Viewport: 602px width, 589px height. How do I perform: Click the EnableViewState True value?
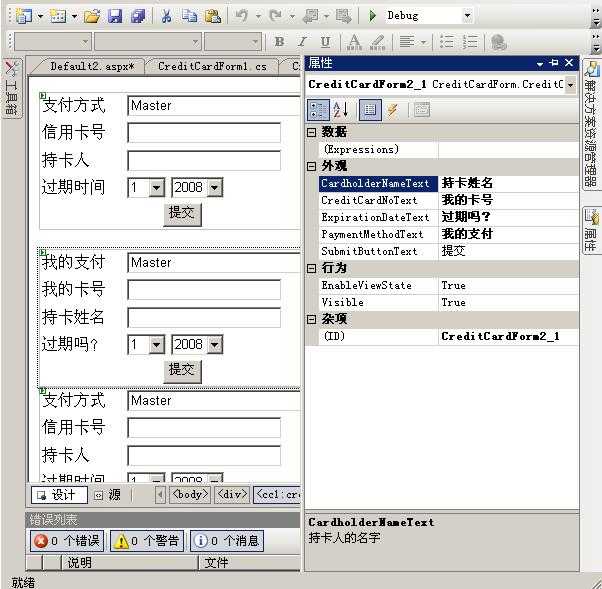453,285
